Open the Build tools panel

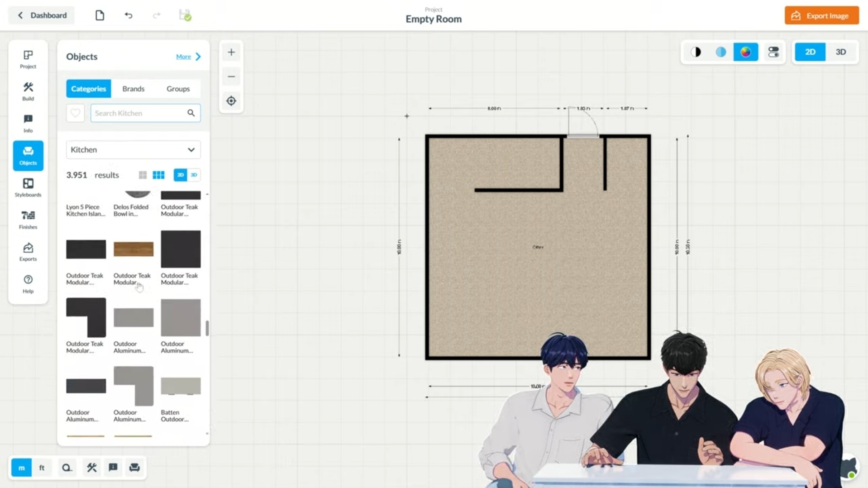coord(28,91)
